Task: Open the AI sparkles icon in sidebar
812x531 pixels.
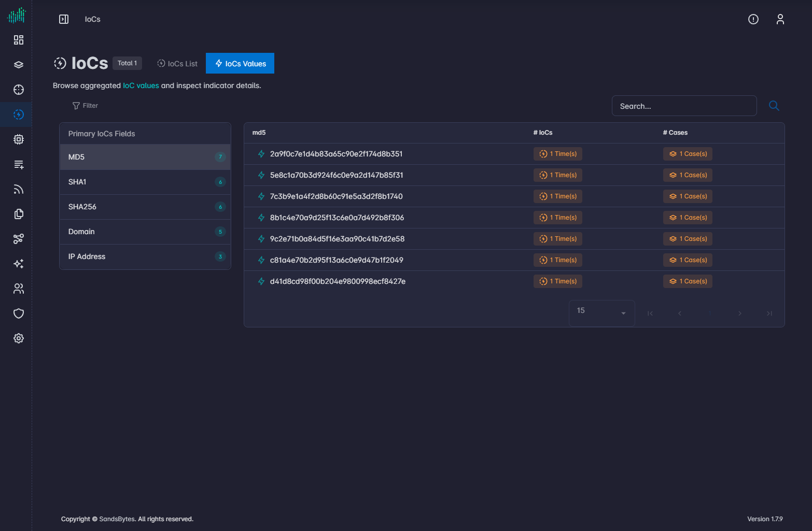Action: click(19, 264)
